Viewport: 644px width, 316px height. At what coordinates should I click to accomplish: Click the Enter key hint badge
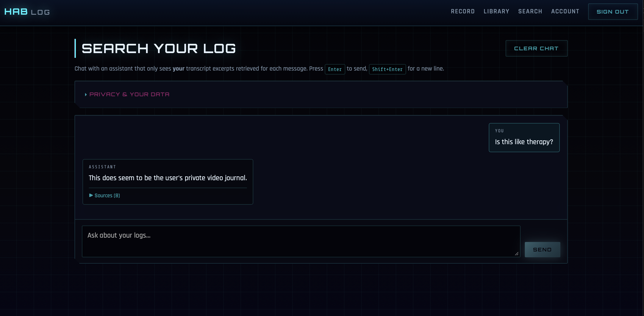coord(335,69)
